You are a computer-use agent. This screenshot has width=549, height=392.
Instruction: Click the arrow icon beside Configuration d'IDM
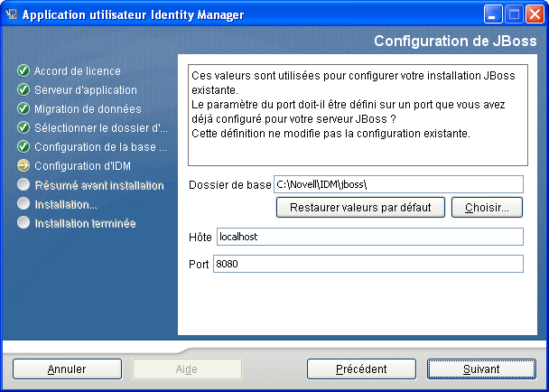pyautogui.click(x=23, y=166)
